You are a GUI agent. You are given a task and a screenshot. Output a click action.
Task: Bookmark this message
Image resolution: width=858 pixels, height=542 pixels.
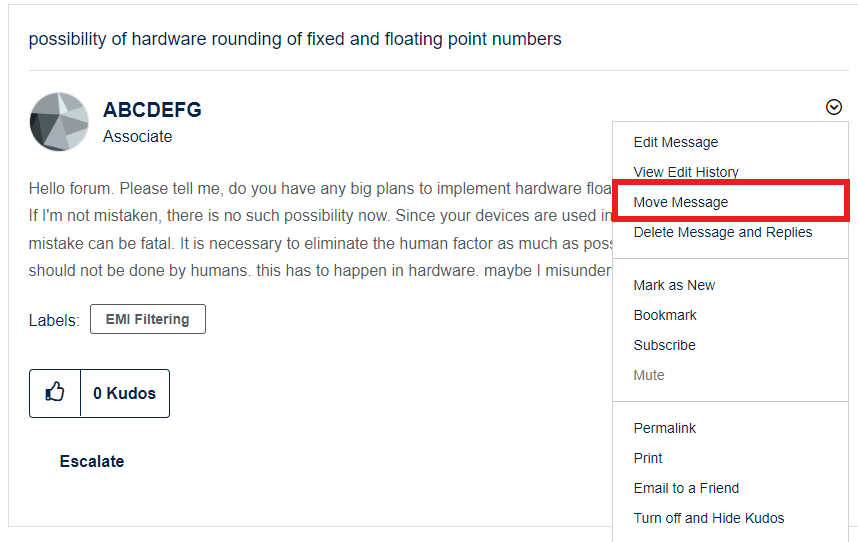click(x=665, y=315)
